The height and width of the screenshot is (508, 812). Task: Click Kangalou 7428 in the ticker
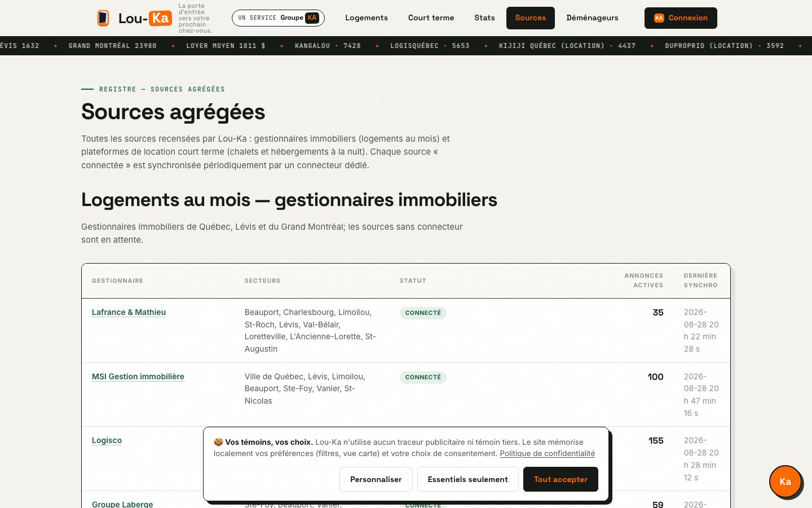pyautogui.click(x=328, y=46)
